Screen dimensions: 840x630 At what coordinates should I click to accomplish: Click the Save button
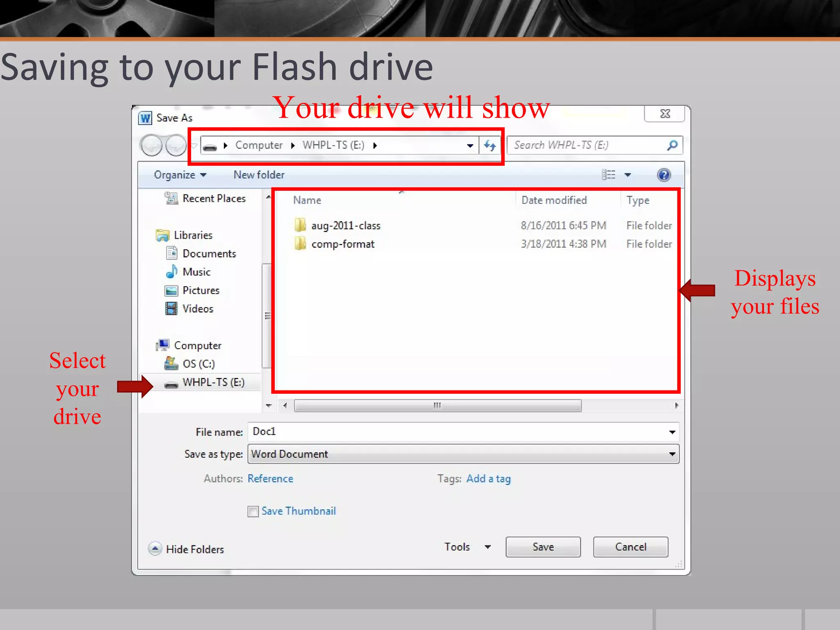(x=543, y=547)
